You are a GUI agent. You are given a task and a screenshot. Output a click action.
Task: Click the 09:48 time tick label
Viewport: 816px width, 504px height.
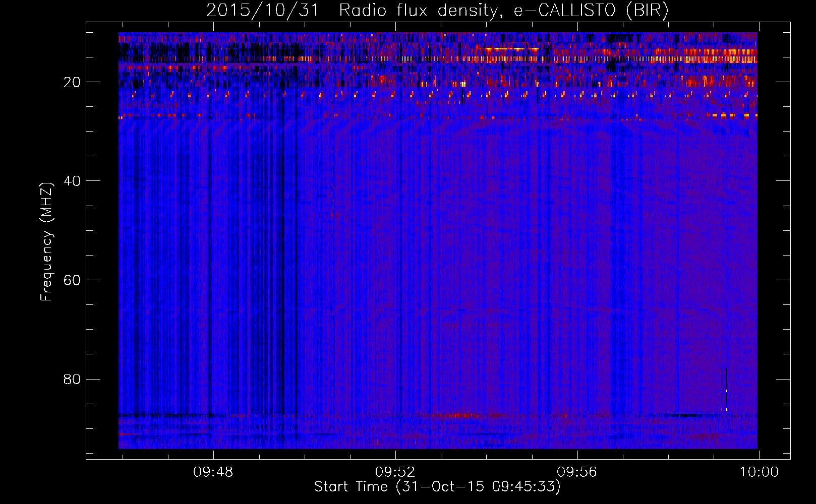213,472
